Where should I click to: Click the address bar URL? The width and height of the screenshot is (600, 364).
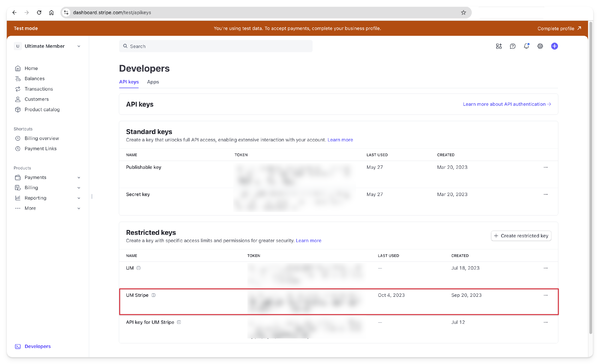pos(112,12)
